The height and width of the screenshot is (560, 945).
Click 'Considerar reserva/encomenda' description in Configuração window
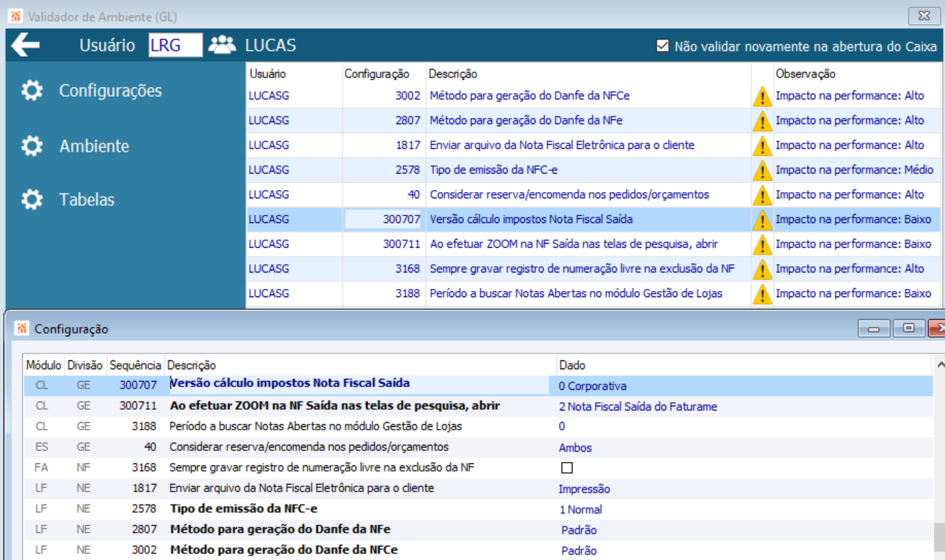[309, 447]
